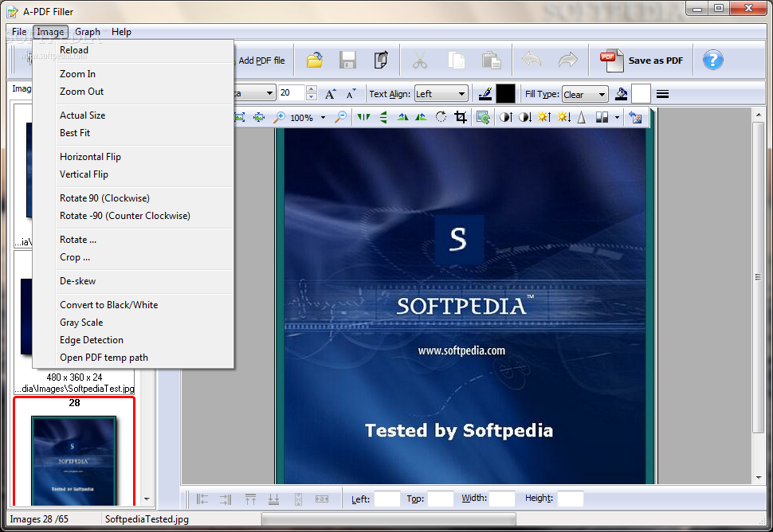Click the Save as PDF button
The width and height of the screenshot is (773, 532).
[642, 61]
